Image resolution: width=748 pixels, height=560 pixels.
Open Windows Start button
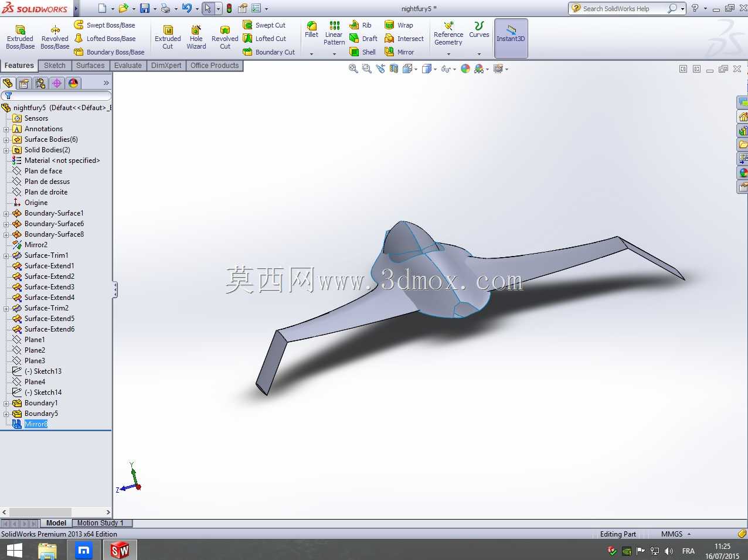tap(14, 550)
